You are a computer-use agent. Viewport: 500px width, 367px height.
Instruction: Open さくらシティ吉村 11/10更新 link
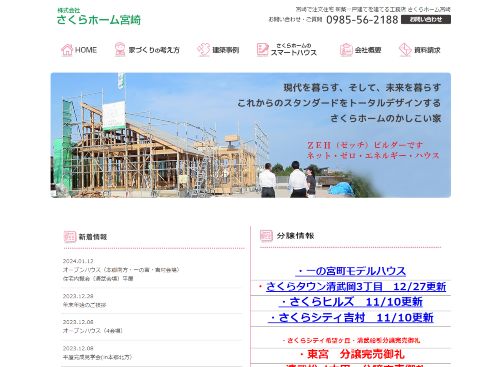351,318
